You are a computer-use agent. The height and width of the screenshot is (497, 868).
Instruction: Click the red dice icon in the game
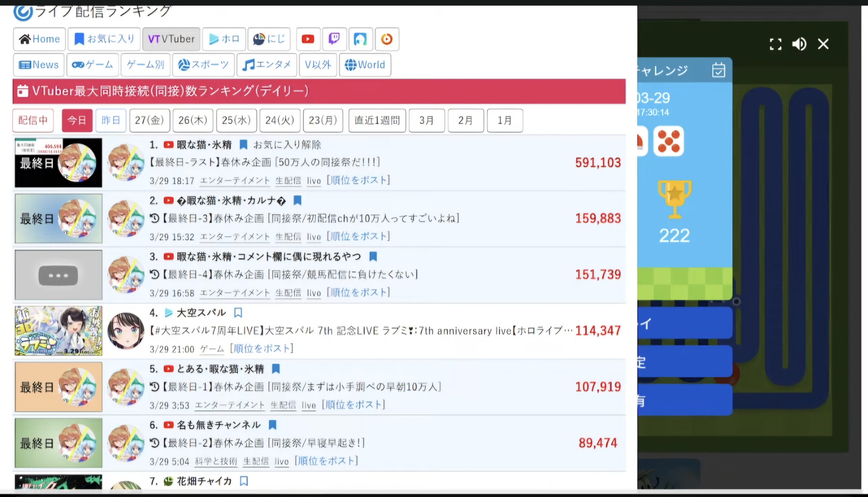(x=668, y=141)
